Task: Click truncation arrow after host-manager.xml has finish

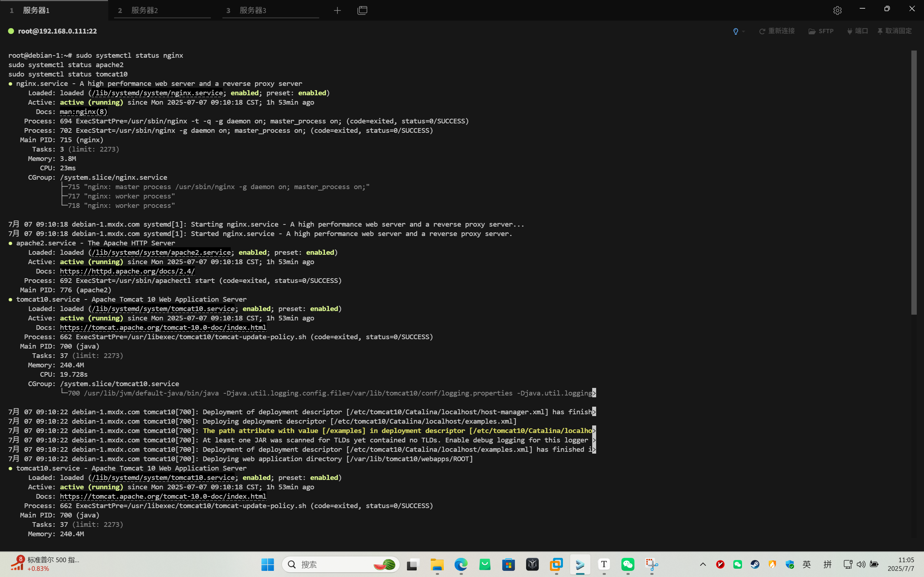Action: [594, 412]
